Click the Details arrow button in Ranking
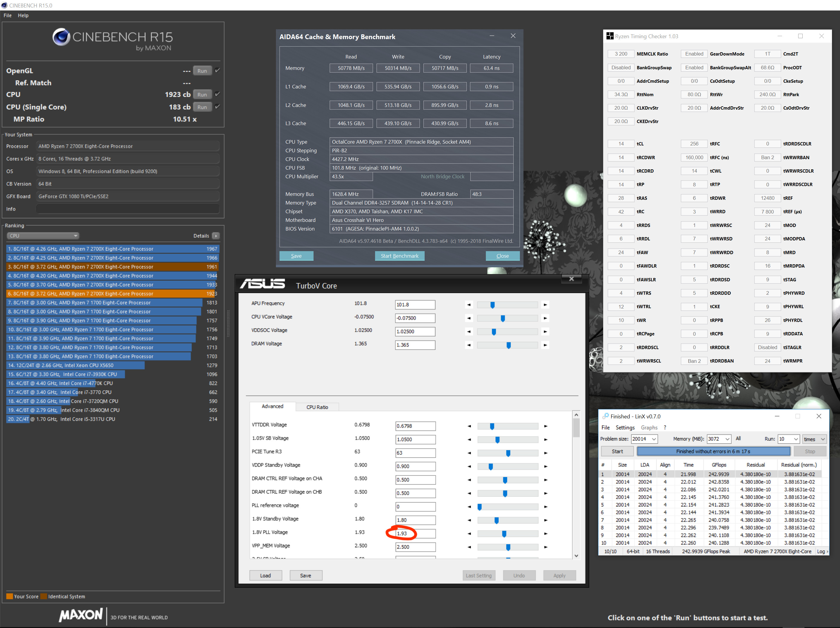 pyautogui.click(x=216, y=236)
